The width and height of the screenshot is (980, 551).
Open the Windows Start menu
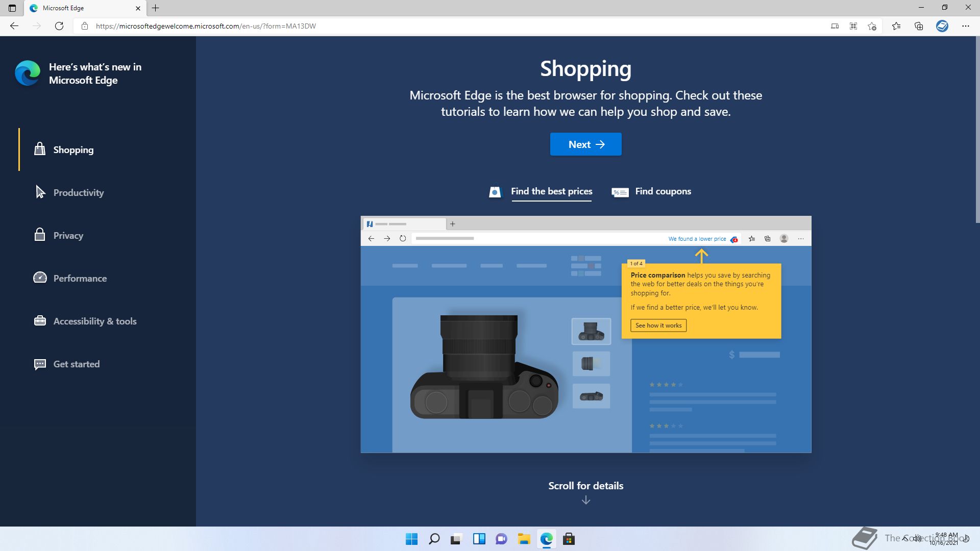[411, 539]
